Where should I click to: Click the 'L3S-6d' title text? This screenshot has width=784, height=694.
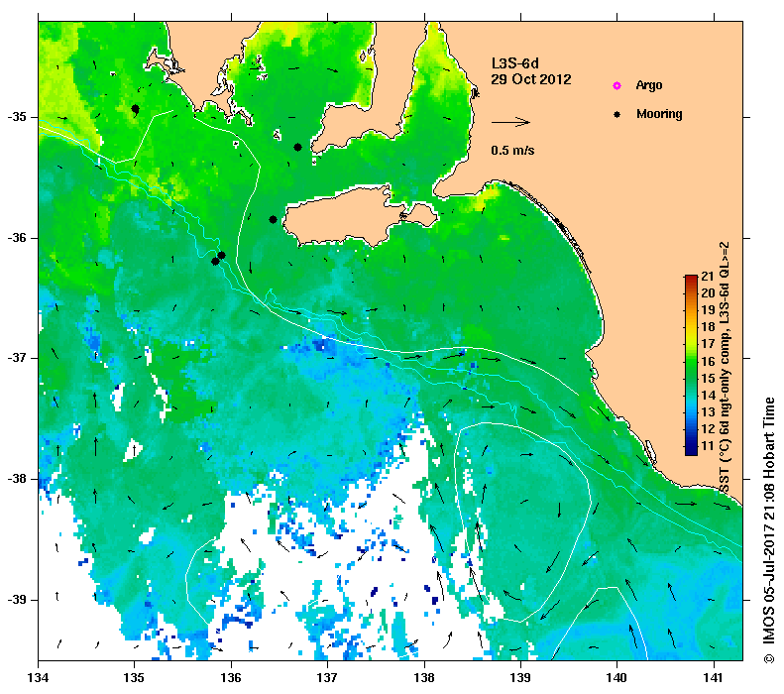(515, 63)
